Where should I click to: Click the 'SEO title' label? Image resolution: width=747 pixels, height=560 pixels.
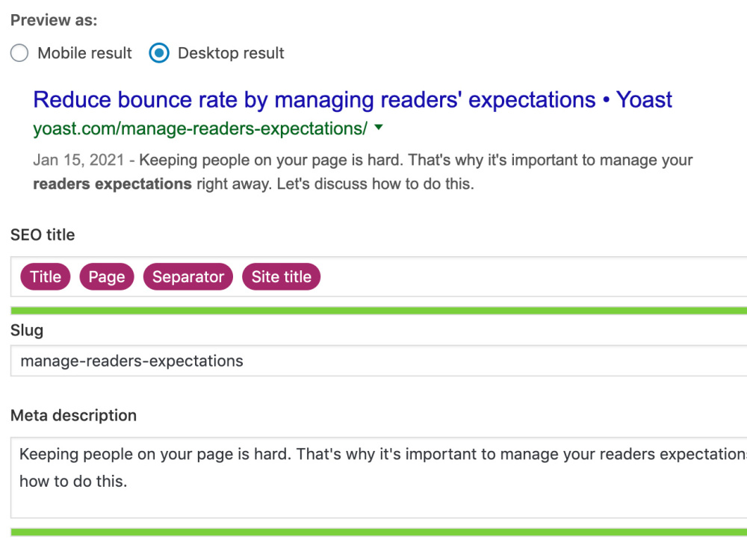tap(43, 234)
